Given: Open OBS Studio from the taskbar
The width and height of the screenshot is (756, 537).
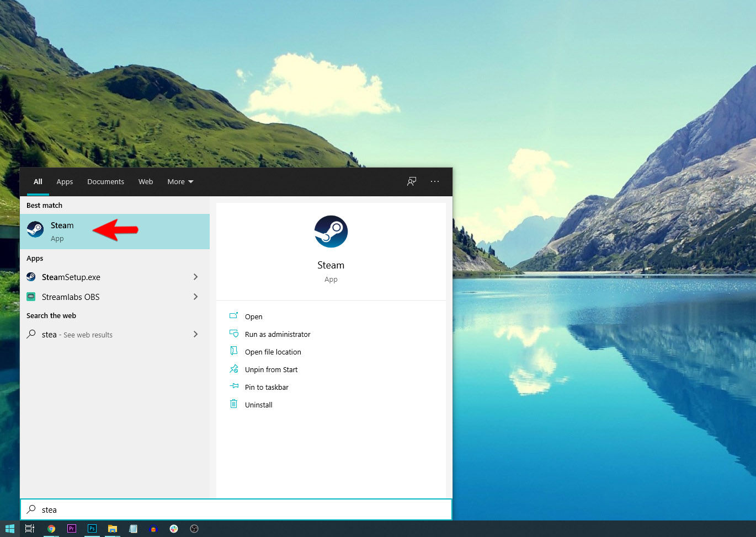Looking at the screenshot, I should (x=194, y=529).
